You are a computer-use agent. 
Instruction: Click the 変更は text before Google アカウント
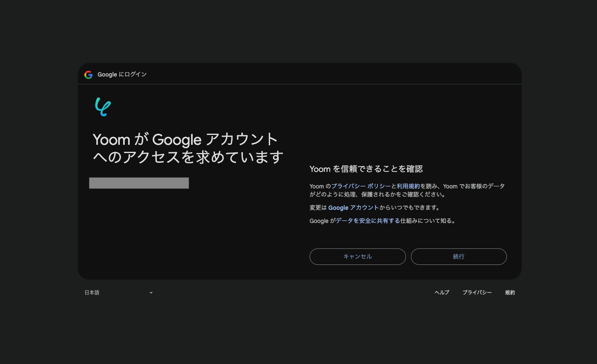[318, 208]
